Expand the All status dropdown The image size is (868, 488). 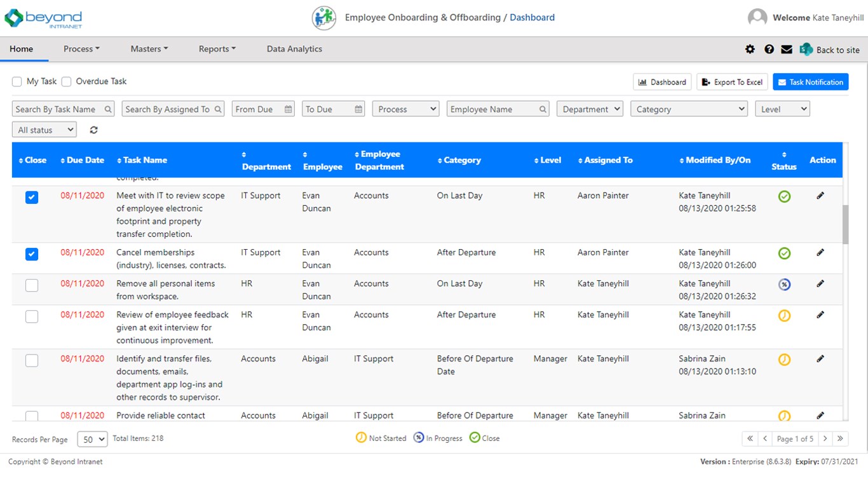click(44, 130)
